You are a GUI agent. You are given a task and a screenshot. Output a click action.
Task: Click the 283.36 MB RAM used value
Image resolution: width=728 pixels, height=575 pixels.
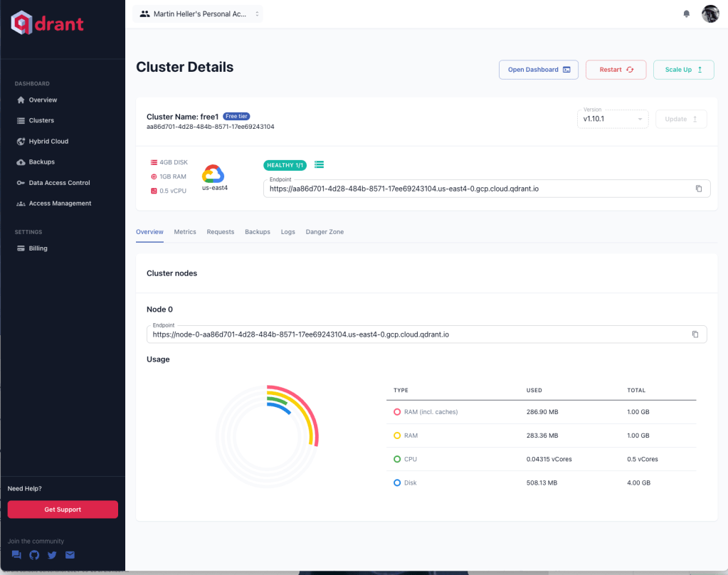542,436
